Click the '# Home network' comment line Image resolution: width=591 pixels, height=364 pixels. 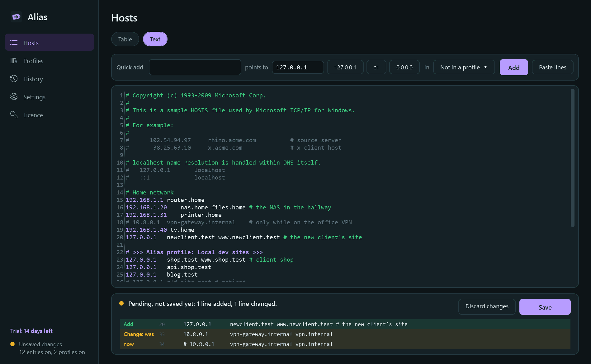point(149,193)
